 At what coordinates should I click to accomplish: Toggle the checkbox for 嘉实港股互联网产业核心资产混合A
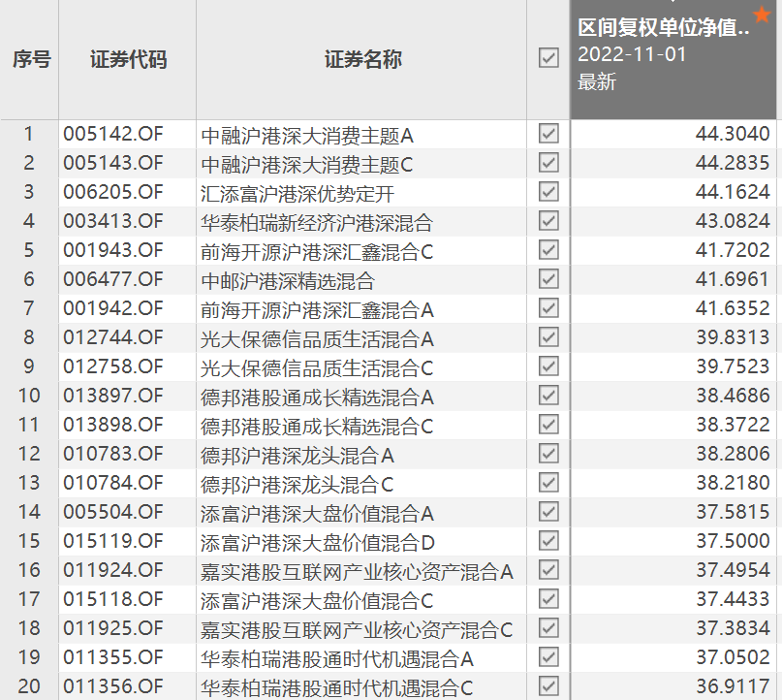coord(548,570)
